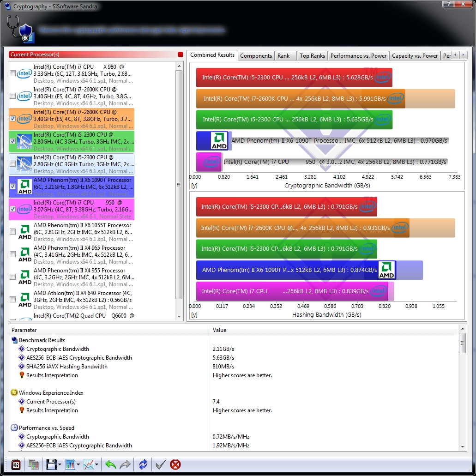
Task: Click the blue refresh arrows icon
Action: [x=143, y=464]
